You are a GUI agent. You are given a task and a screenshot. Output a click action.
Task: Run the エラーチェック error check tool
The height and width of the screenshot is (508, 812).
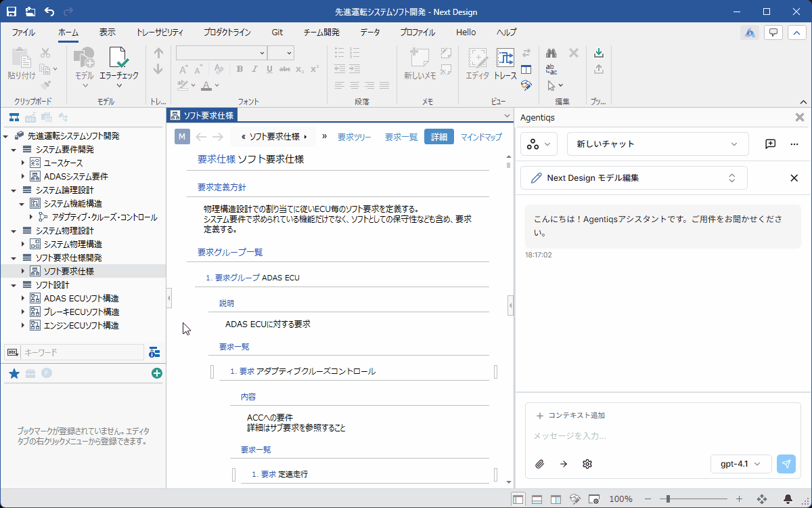118,68
